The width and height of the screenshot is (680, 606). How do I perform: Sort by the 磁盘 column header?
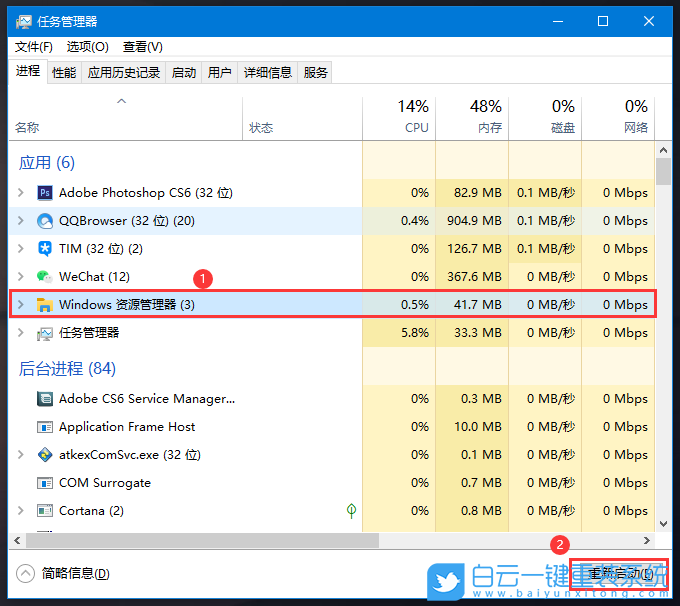pos(545,118)
